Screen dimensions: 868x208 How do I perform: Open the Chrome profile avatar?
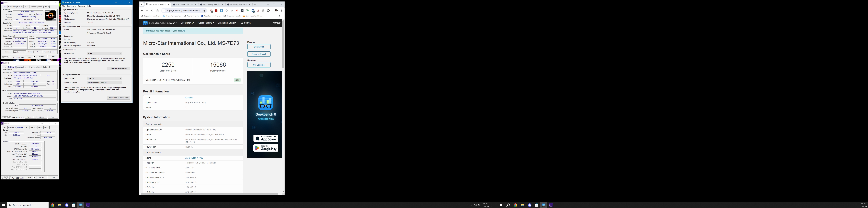(276, 10)
